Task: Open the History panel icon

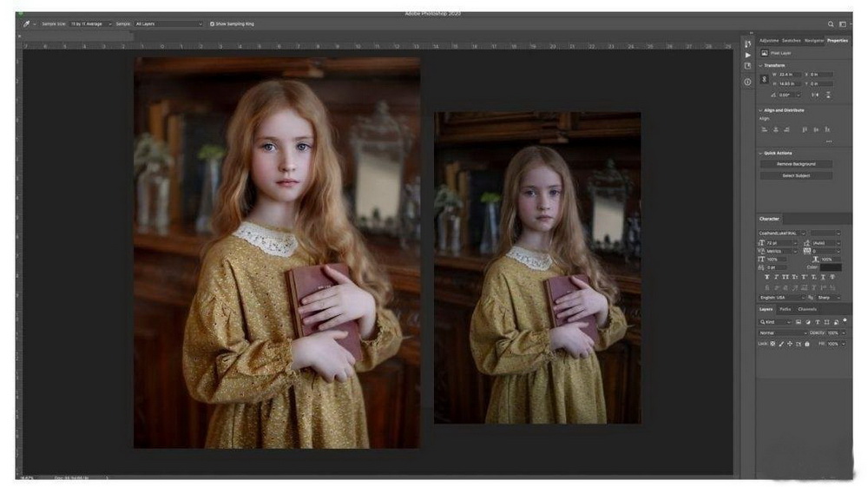Action: coord(748,43)
